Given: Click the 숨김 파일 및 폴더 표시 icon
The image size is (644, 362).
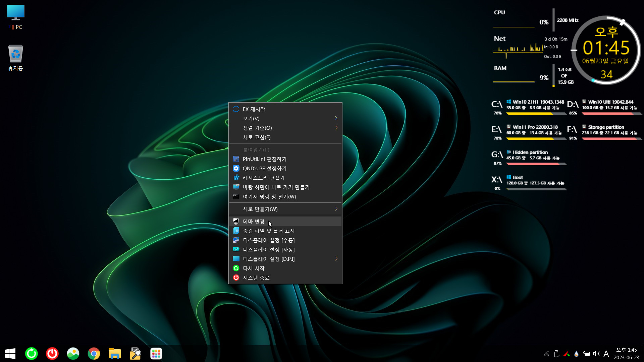Looking at the screenshot, I should click(x=236, y=231).
